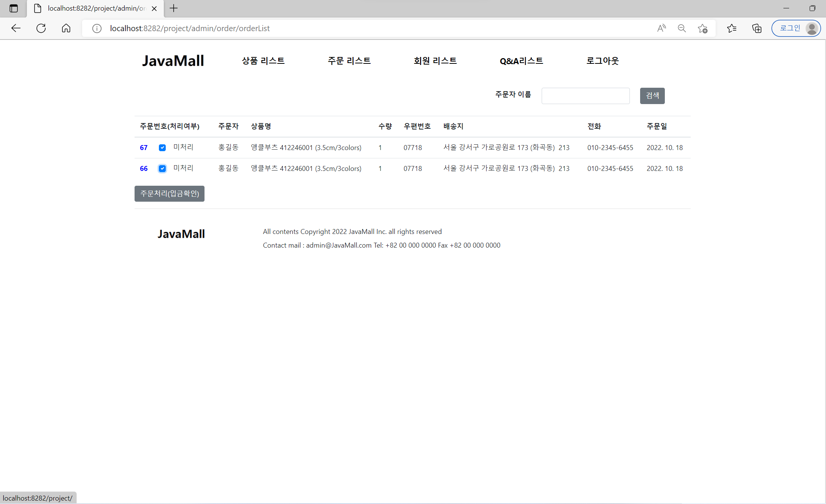Open the 상품 리스트 menu
Screen dimensions: 826x504
[263, 61]
